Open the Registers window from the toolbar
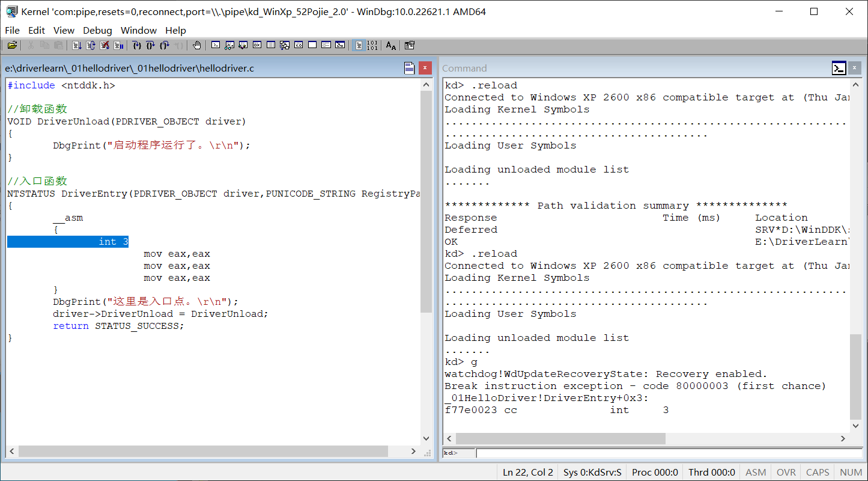This screenshot has height=481, width=868. [257, 45]
